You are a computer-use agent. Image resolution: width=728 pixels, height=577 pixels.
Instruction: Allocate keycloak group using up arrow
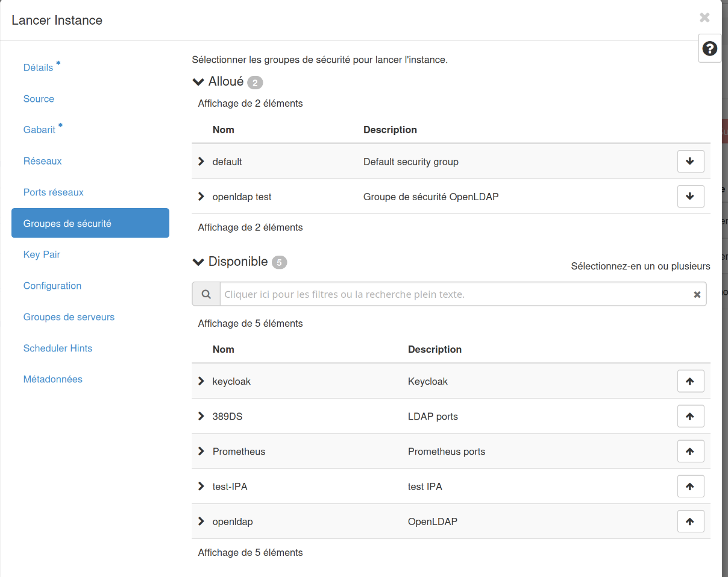point(691,381)
